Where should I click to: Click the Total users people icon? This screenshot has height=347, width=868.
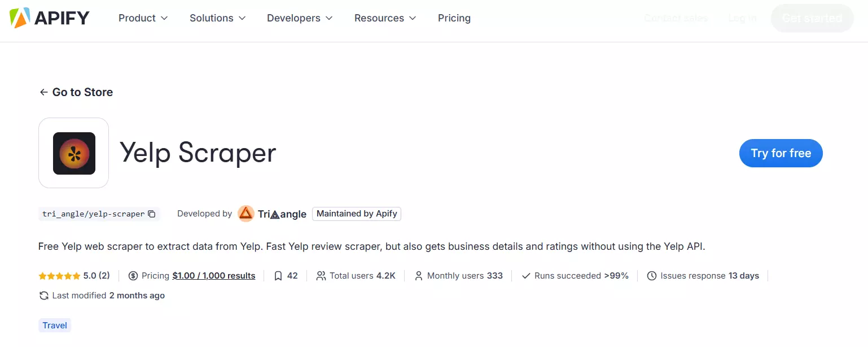click(x=321, y=276)
